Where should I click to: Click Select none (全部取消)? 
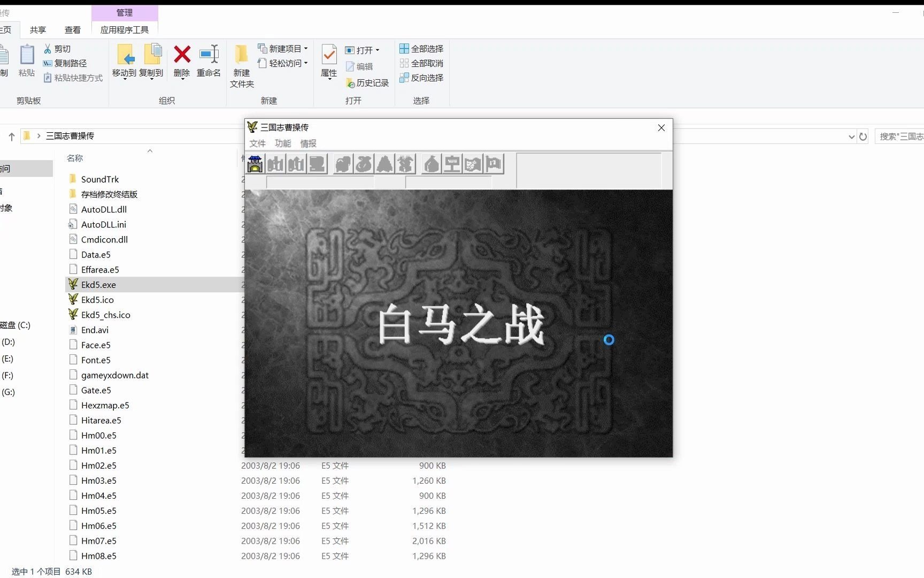[421, 63]
